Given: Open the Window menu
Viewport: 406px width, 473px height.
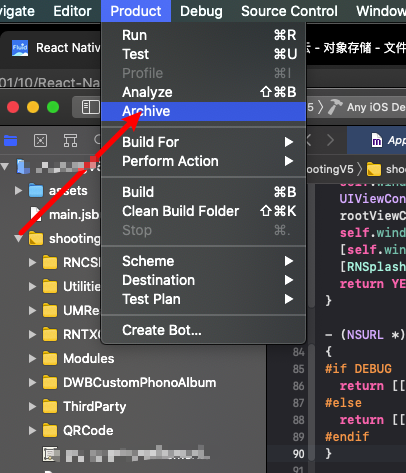Looking at the screenshot, I should pos(381,11).
